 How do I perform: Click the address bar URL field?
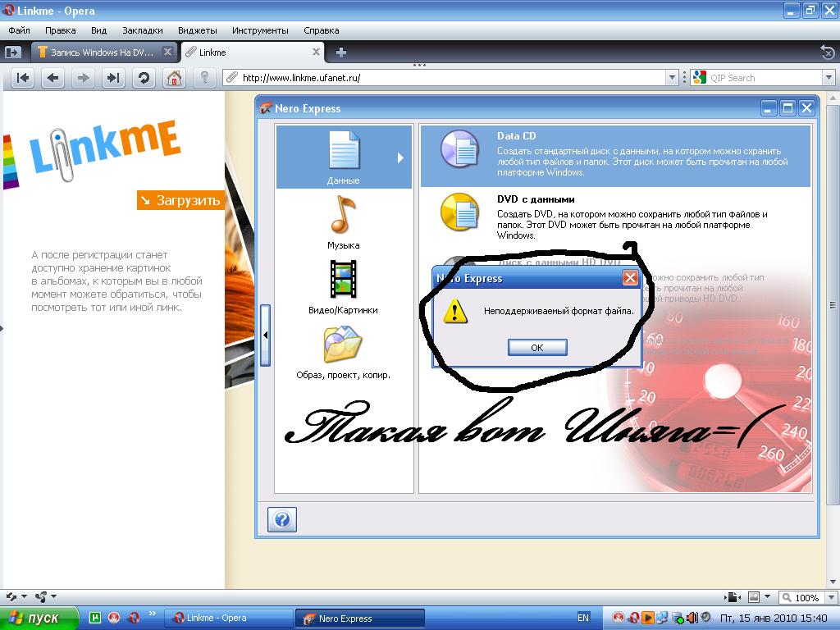445,78
